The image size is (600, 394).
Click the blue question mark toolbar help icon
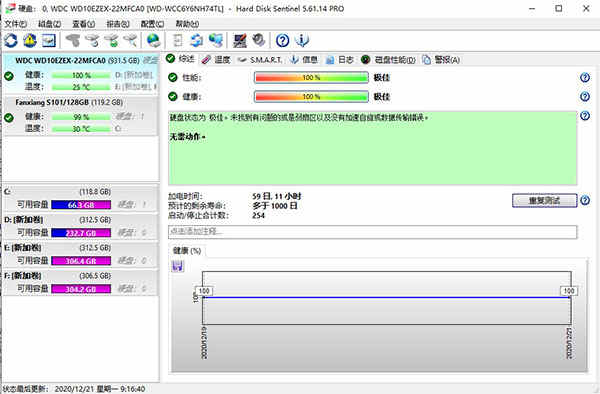coord(282,40)
